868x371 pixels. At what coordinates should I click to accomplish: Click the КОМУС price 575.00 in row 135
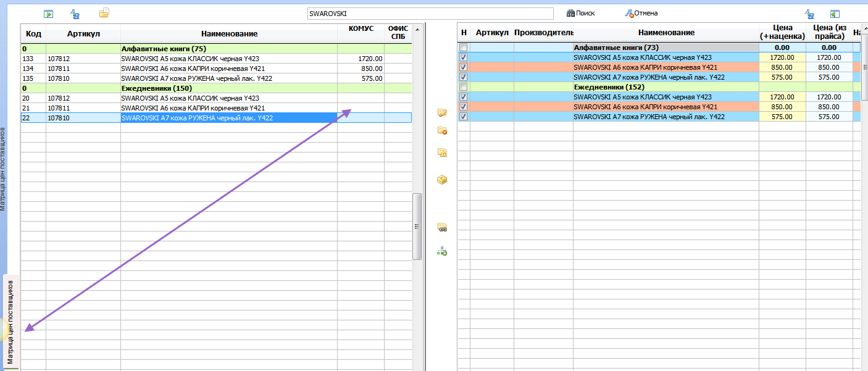(372, 78)
